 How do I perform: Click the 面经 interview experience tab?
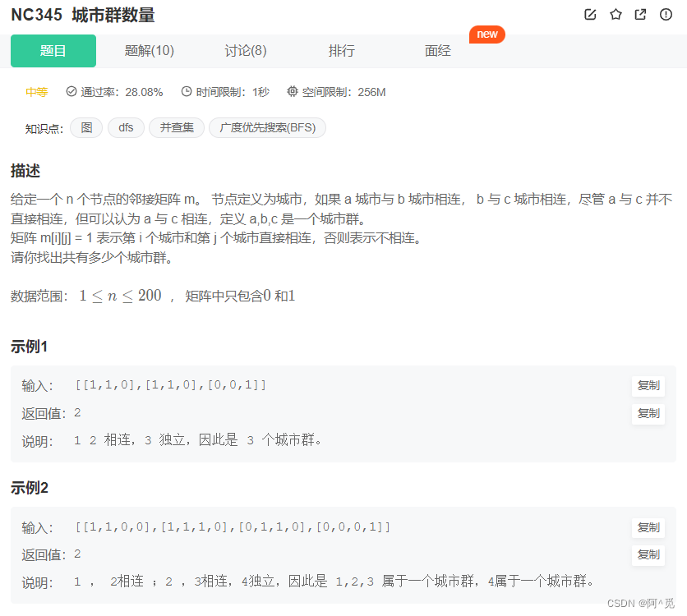point(438,50)
